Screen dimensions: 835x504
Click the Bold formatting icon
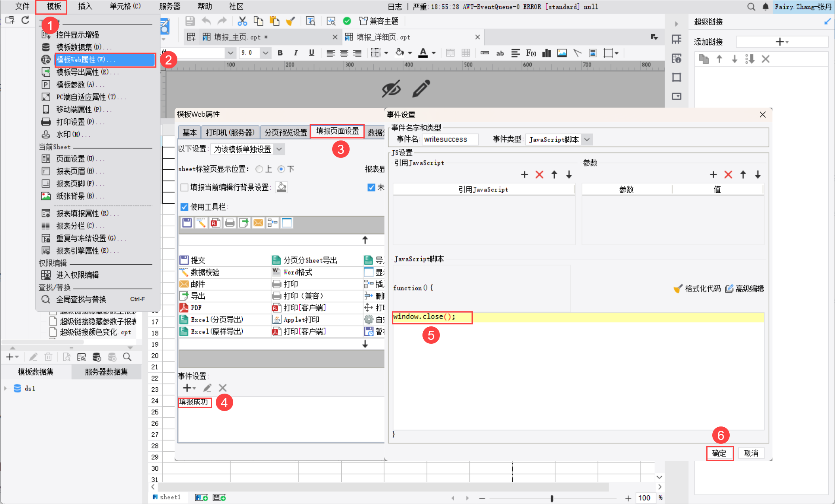pos(280,53)
